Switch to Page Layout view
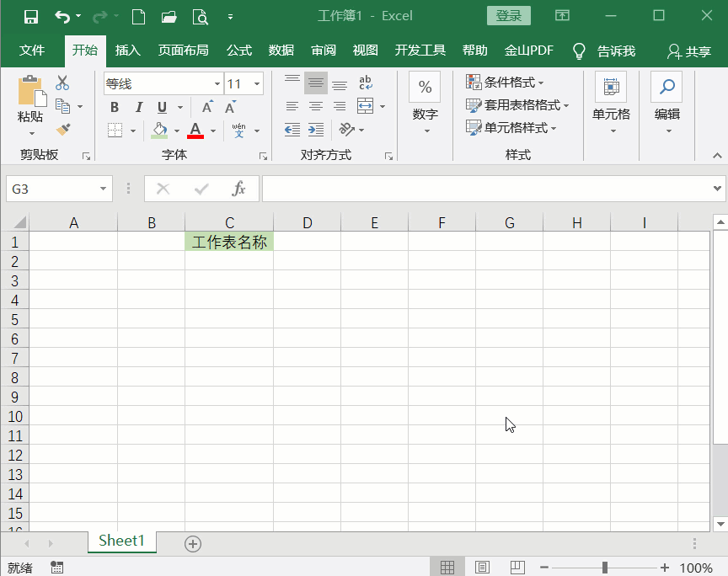This screenshot has width=728, height=576. [483, 568]
